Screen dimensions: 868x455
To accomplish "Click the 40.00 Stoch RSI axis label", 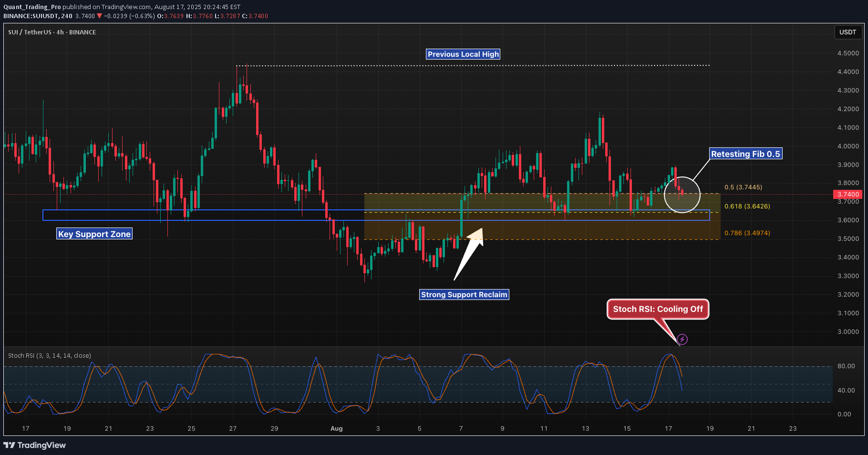I will point(846,390).
